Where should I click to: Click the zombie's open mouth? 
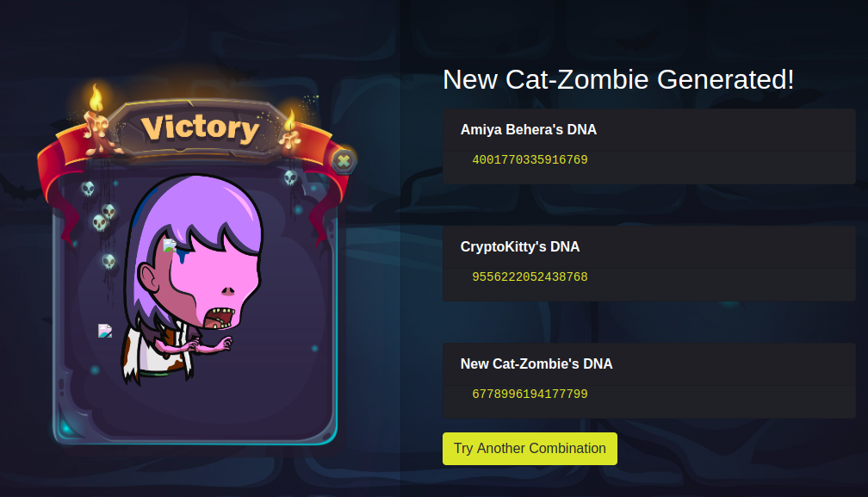click(220, 318)
